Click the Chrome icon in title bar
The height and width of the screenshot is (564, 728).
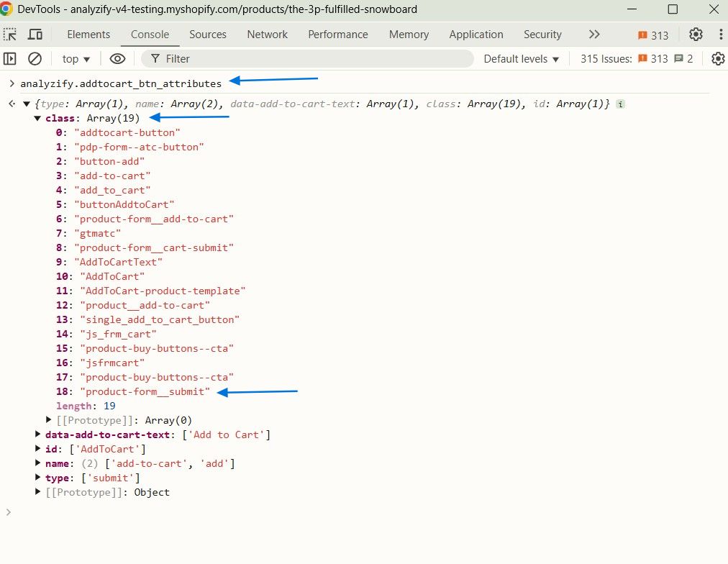pos(6,9)
